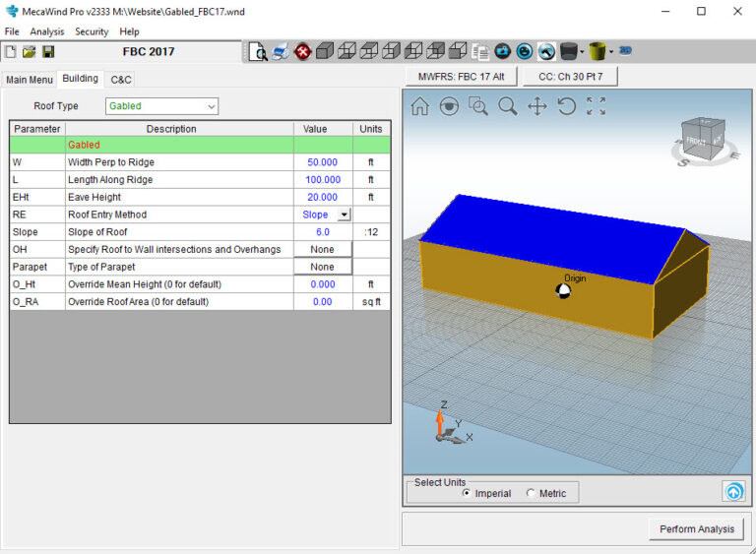Click the printer icon in toolbar
The image size is (756, 554).
[x=281, y=51]
